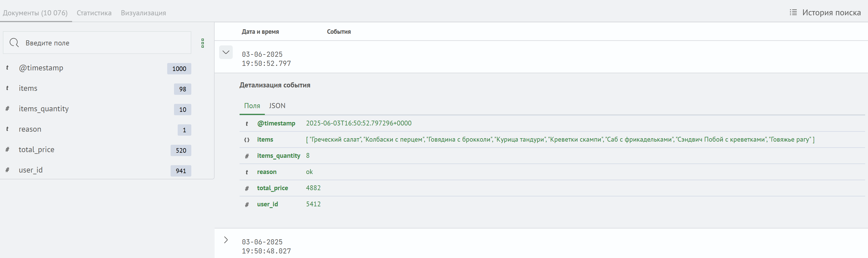Switch to the Статистика tab
The height and width of the screenshot is (258, 868).
(x=94, y=13)
